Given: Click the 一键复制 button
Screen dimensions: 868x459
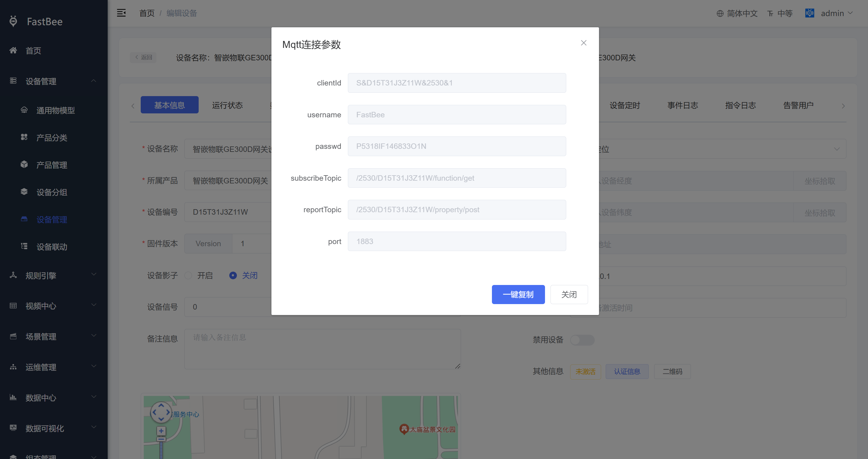Looking at the screenshot, I should pos(518,295).
